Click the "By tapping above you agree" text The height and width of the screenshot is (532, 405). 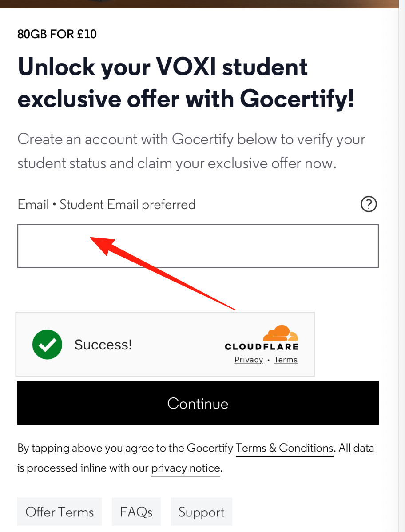[124, 448]
